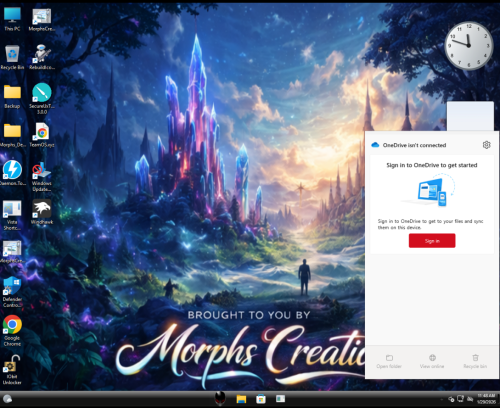Select the Recycle Bin desktop icon
The width and height of the screenshot is (500, 408).
point(12,57)
